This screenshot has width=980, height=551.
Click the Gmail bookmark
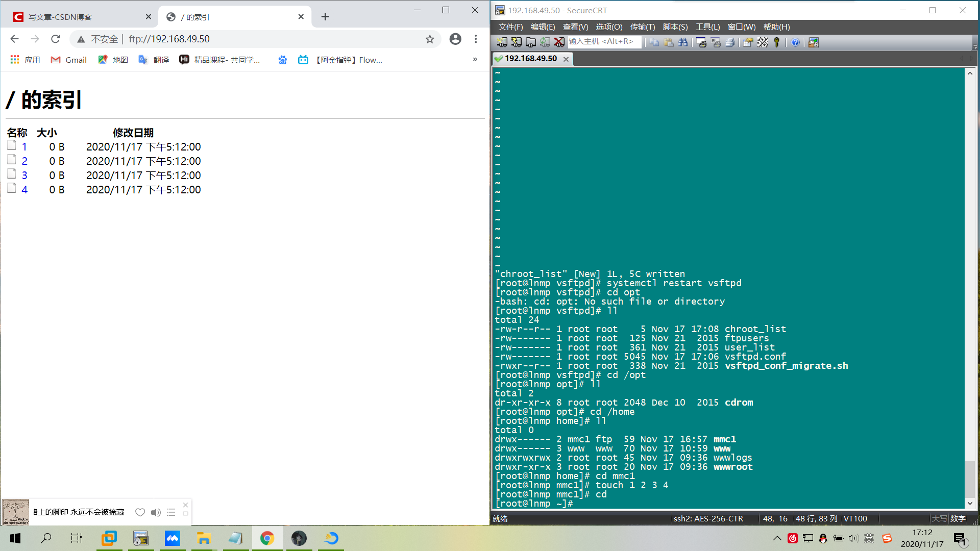pyautogui.click(x=69, y=60)
